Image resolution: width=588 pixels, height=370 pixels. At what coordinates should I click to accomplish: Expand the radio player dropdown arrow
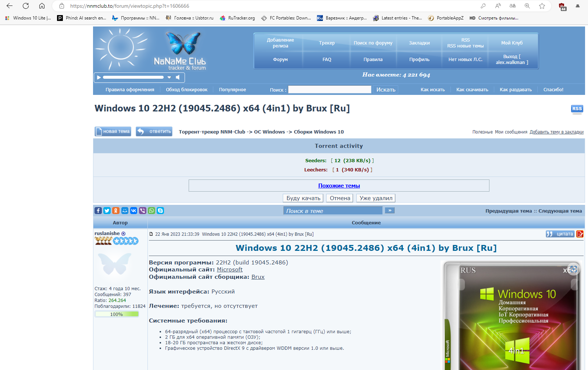pos(169,77)
